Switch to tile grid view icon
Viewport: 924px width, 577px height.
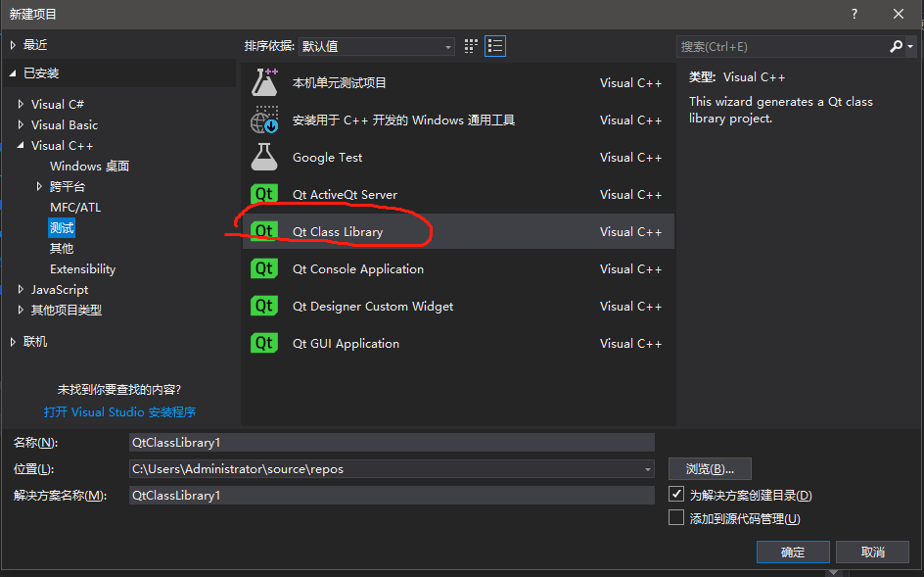(471, 46)
